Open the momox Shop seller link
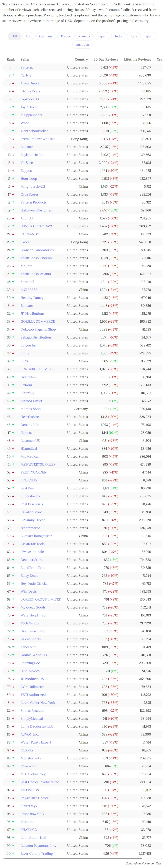 (30, 409)
